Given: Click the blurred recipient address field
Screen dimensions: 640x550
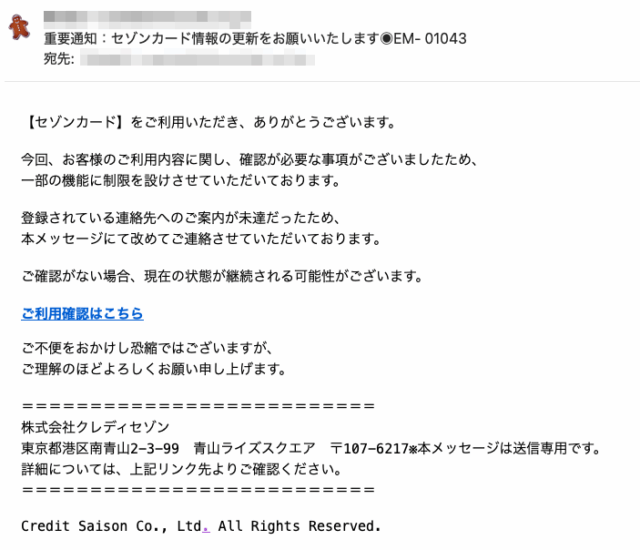Looking at the screenshot, I should tap(198, 59).
